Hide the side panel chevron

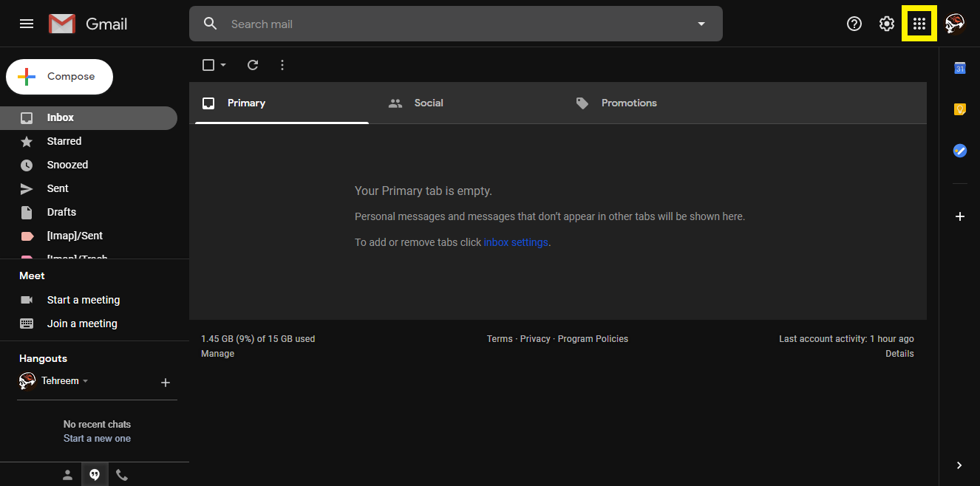pos(959,465)
